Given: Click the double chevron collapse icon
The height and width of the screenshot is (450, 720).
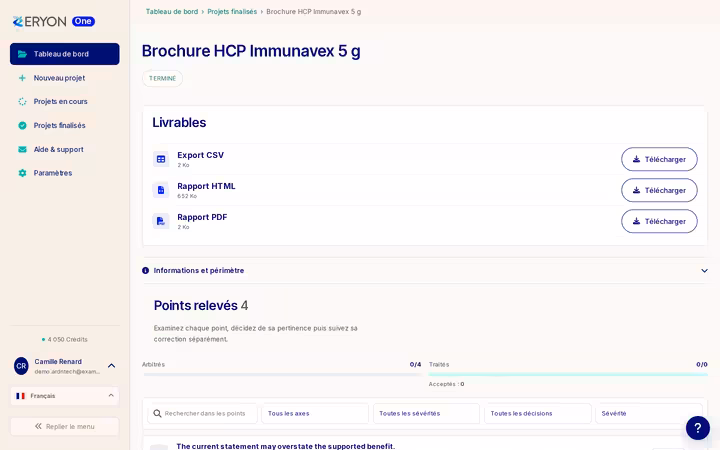Looking at the screenshot, I should click(39, 426).
